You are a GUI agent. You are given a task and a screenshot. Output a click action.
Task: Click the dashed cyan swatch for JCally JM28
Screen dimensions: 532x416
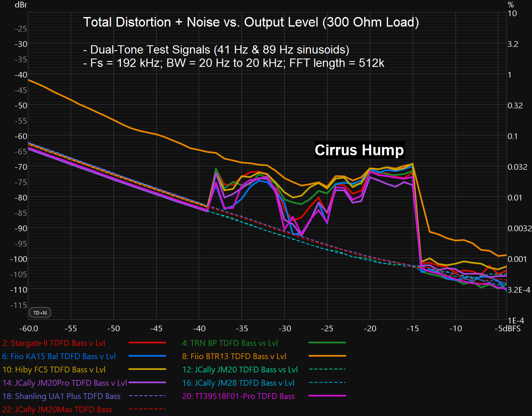328,382
